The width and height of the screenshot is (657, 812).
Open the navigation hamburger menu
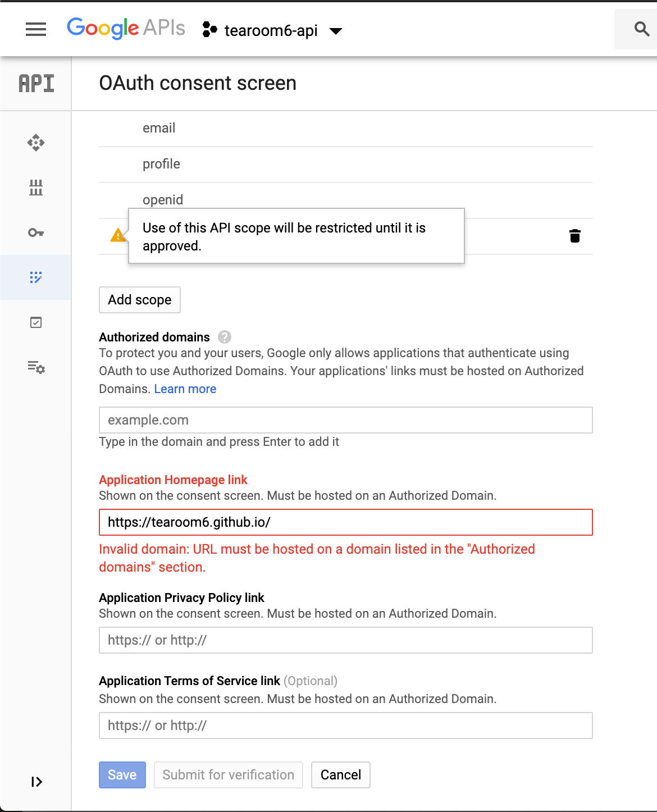35,29
